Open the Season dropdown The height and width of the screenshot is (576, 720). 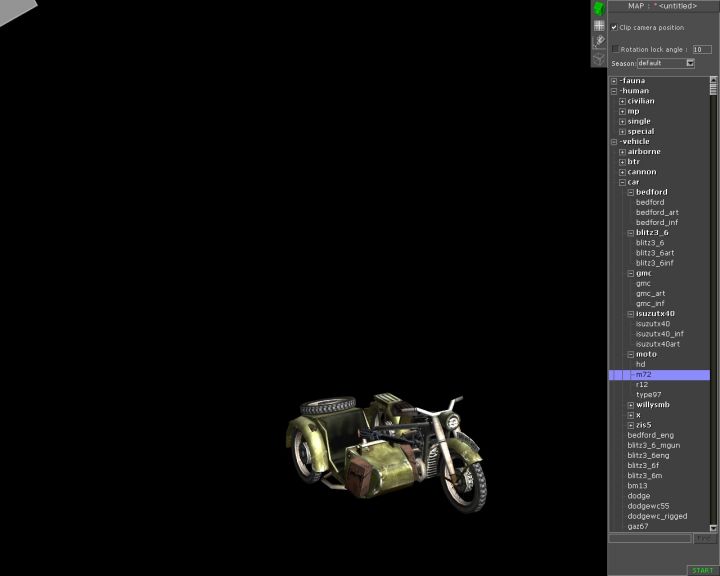(x=689, y=63)
